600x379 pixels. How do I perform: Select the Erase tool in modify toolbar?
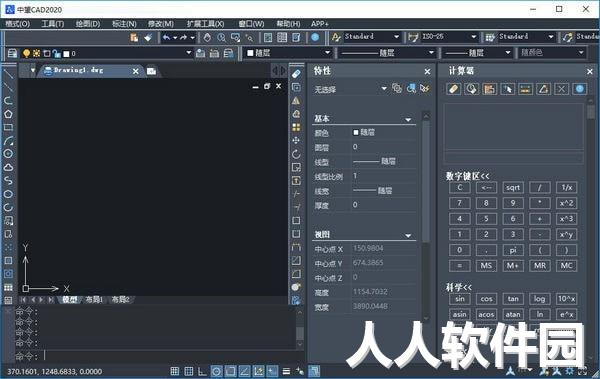click(296, 74)
